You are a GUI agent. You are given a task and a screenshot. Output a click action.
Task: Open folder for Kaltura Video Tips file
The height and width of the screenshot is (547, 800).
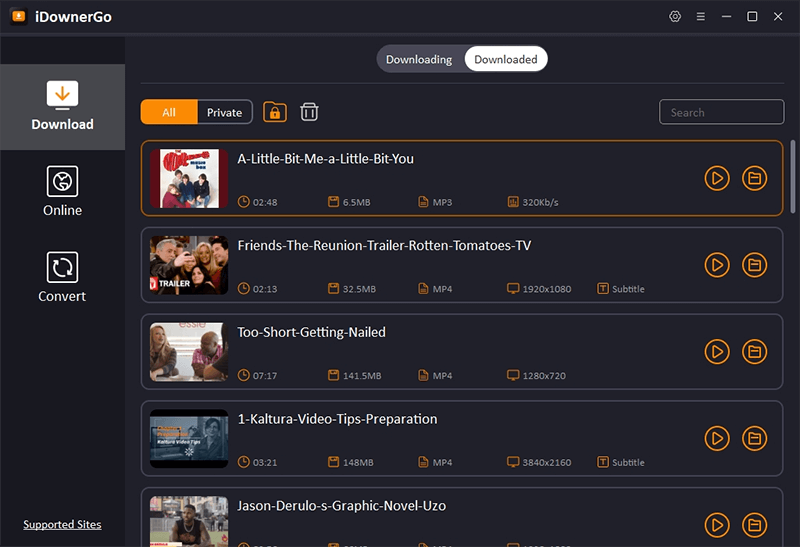[x=754, y=438]
